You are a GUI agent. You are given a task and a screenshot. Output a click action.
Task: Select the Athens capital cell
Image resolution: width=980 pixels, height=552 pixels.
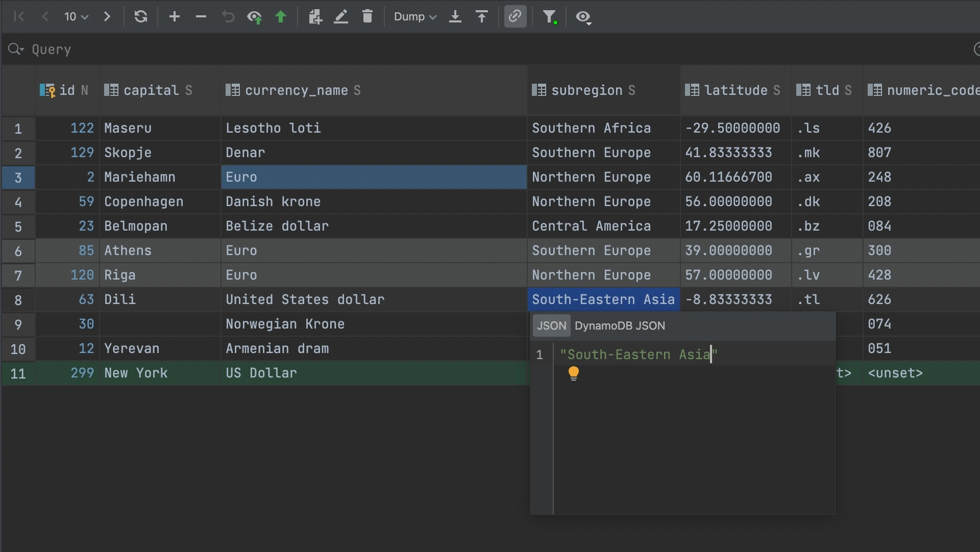(x=160, y=250)
